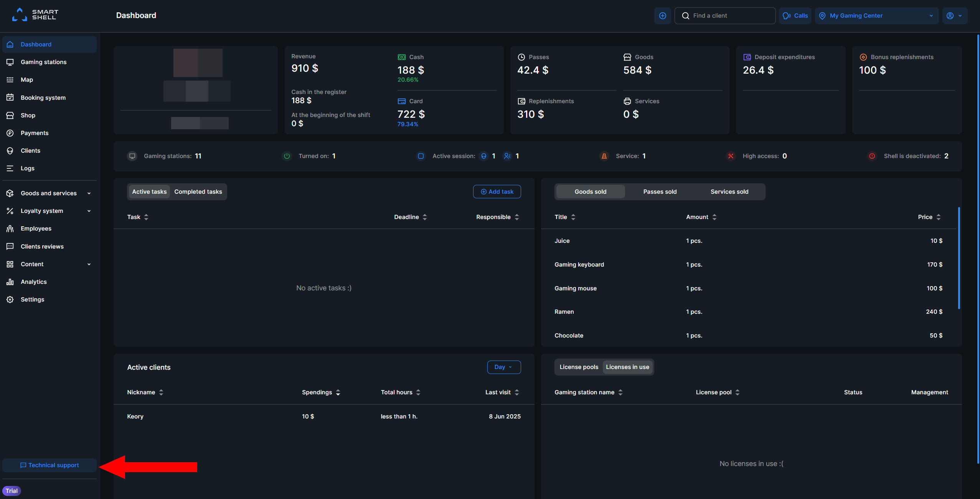Switch to the Services sold tab
The height and width of the screenshot is (499, 980).
coord(729,192)
